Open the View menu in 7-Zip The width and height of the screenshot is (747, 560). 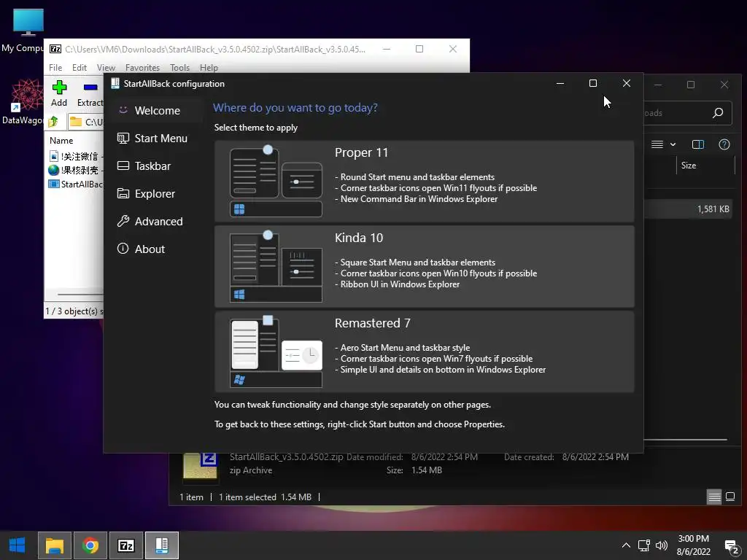click(106, 68)
